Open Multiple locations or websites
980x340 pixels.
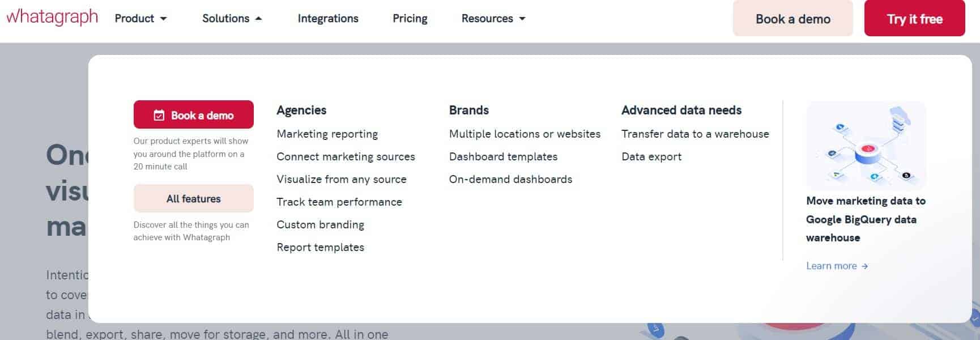pos(525,134)
